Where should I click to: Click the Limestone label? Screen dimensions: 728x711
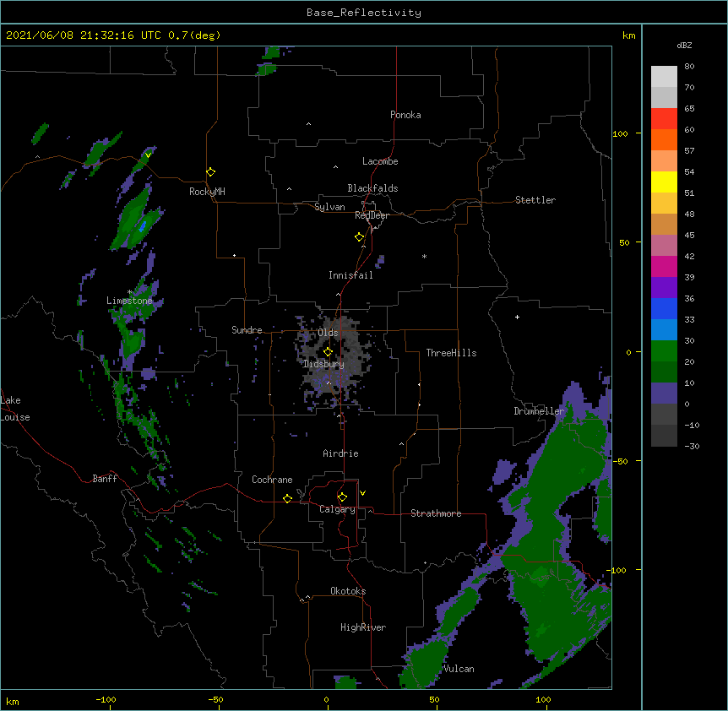[129, 301]
